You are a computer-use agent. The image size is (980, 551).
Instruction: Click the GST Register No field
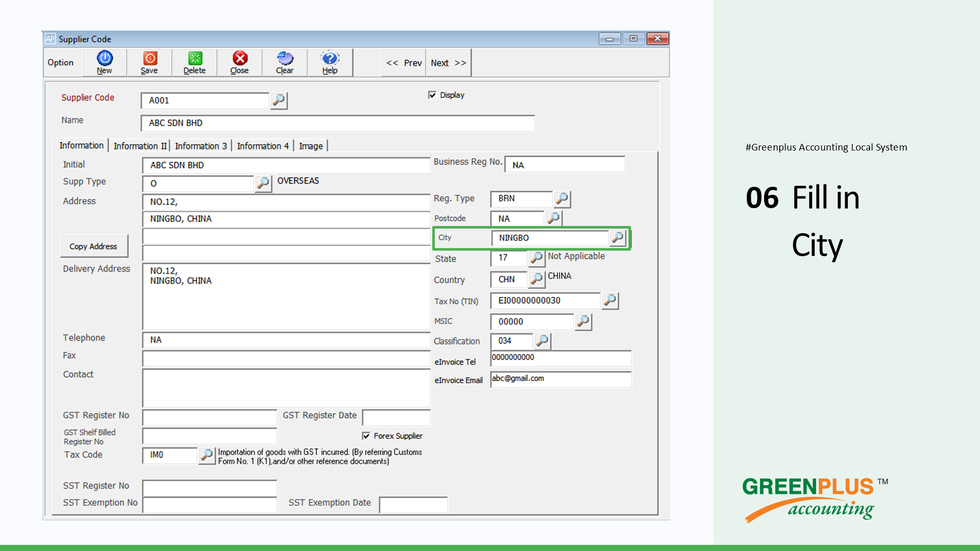tap(210, 418)
